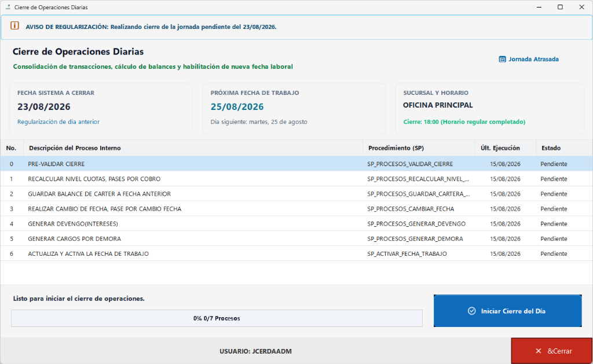
Task: Click the SP_PROCESOS_CAMBIAR_FECHA procedure cell
Action: click(x=411, y=209)
